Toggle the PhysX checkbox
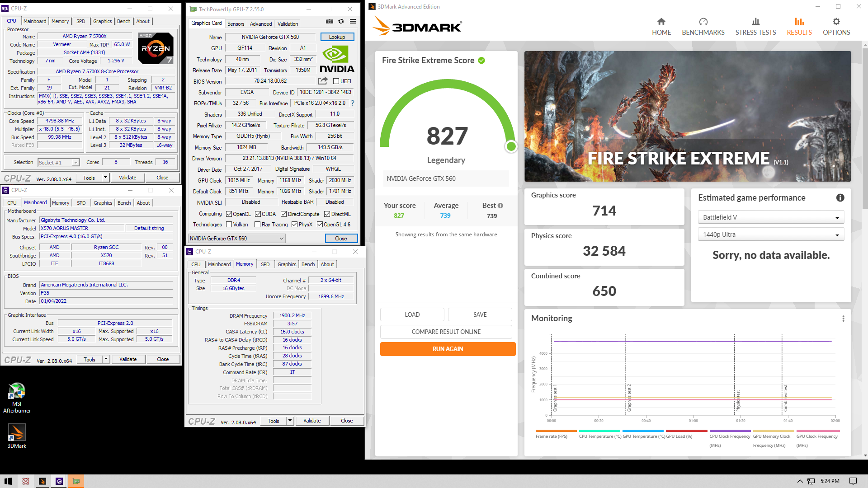Screen dimensions: 868x488 point(294,225)
